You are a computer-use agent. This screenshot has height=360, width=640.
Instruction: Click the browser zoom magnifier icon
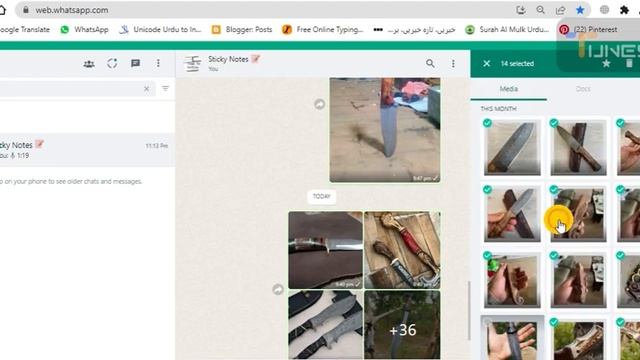coord(540,10)
